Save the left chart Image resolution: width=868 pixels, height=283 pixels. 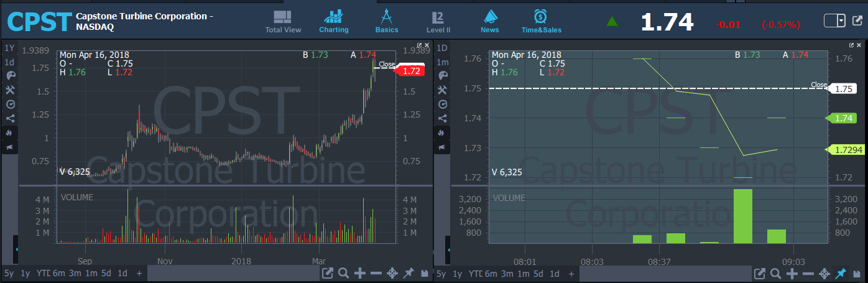point(424,274)
